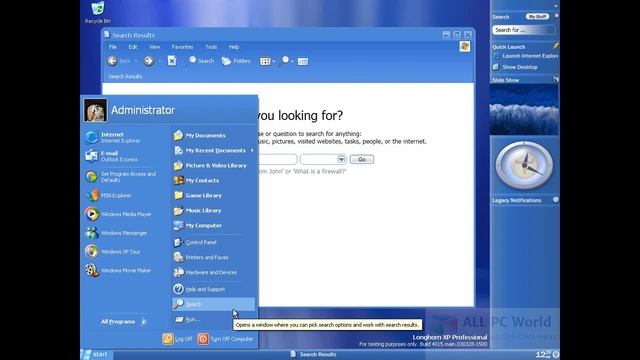This screenshot has width=640, height=360.
Task: Click the sidebar Slide Show picture
Action: [524, 109]
